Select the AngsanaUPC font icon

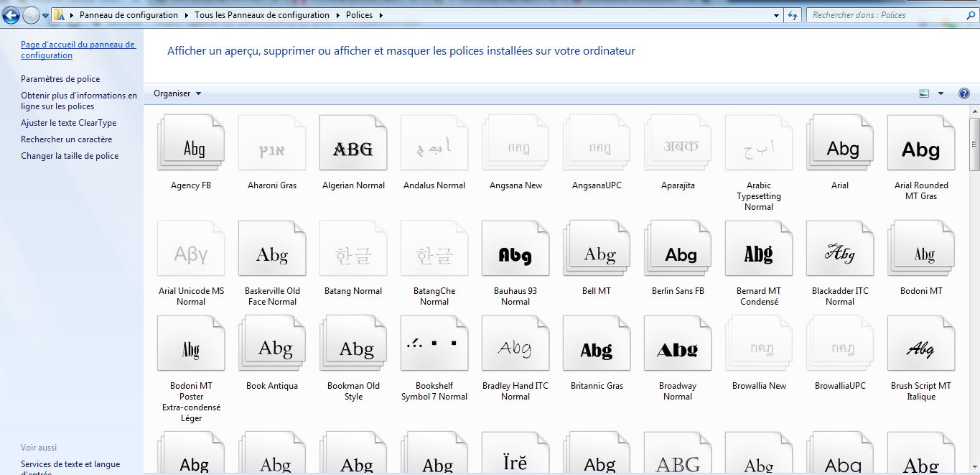pyautogui.click(x=597, y=143)
